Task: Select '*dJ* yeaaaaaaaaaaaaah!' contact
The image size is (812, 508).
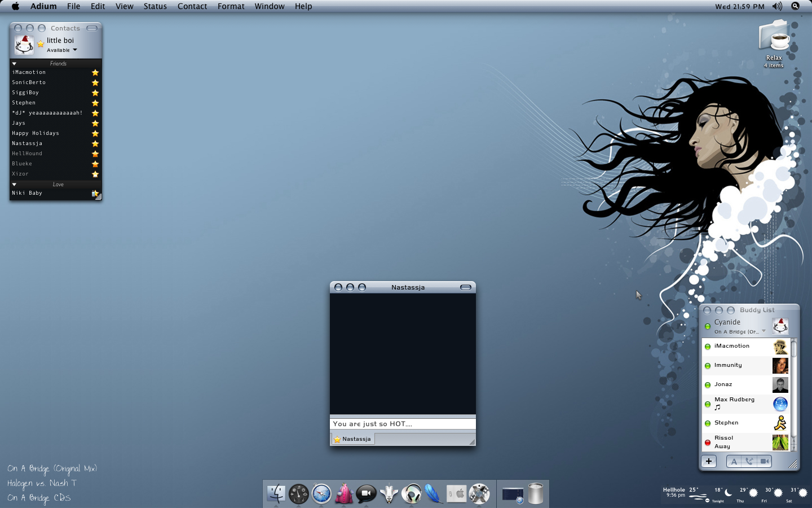Action: click(x=55, y=113)
